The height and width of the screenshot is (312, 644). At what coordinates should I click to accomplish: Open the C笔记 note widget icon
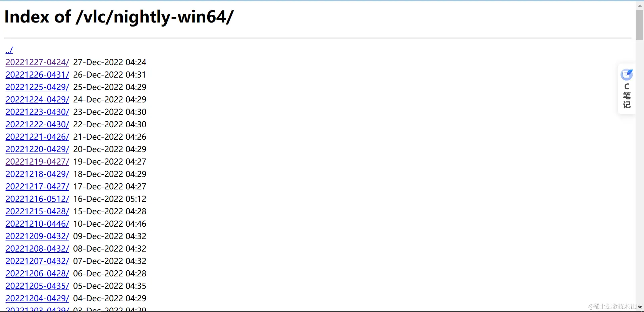pos(627,75)
